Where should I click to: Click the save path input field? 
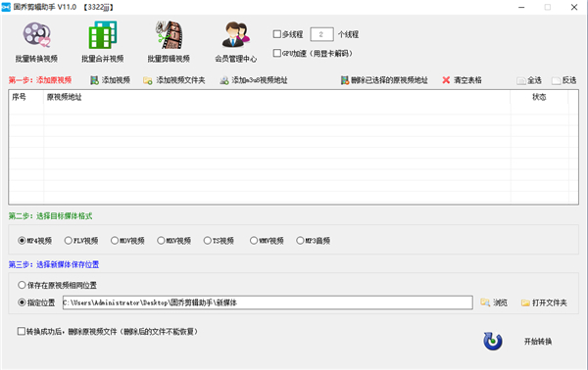pos(268,302)
